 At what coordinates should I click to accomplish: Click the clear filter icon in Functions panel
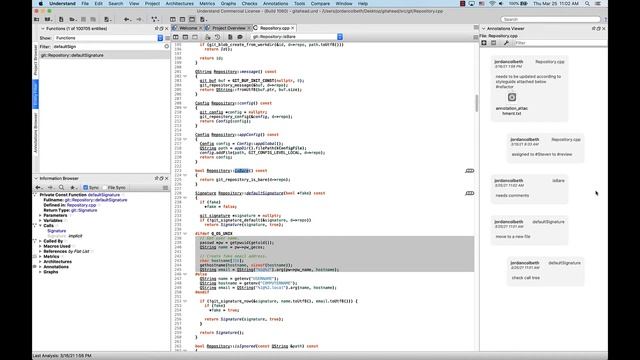tap(167, 47)
